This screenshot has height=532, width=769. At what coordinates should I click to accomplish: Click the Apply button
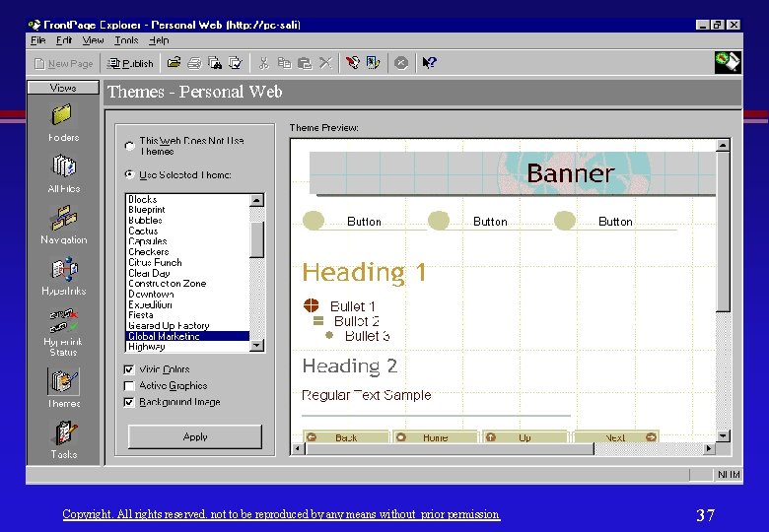pos(195,436)
